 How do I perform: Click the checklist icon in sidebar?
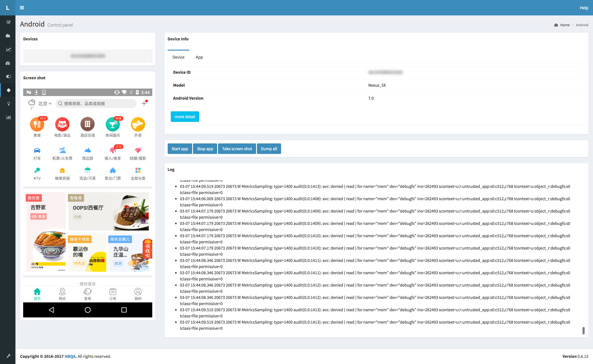pos(8,22)
